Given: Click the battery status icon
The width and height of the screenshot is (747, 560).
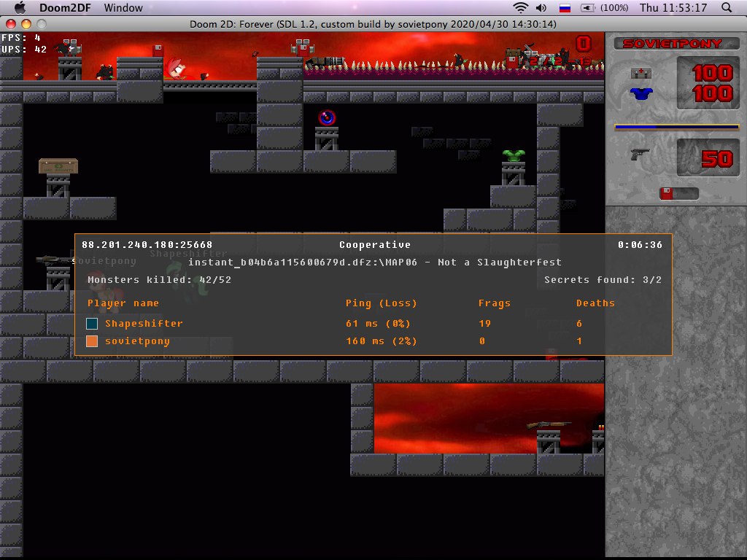Looking at the screenshot, I should (x=587, y=7).
